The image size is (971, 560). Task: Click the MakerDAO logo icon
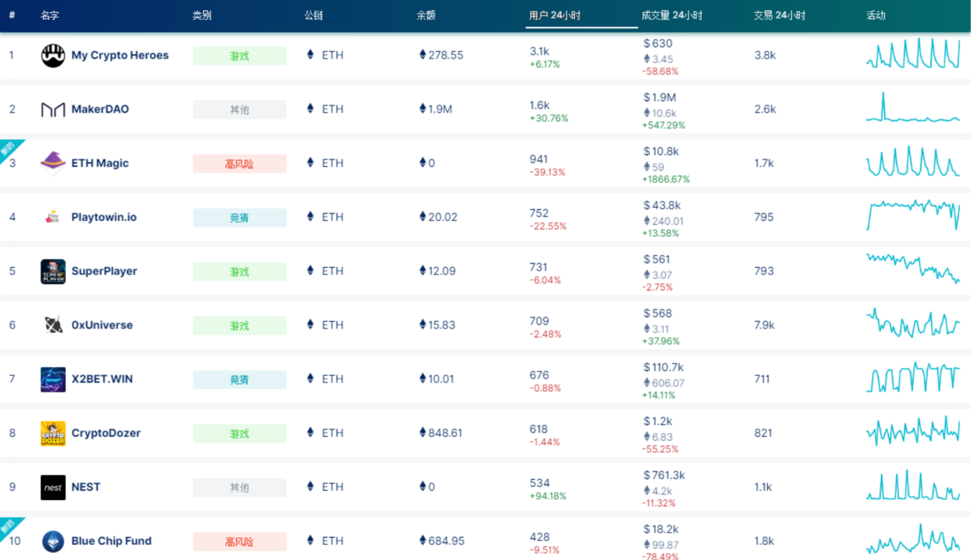(x=53, y=110)
